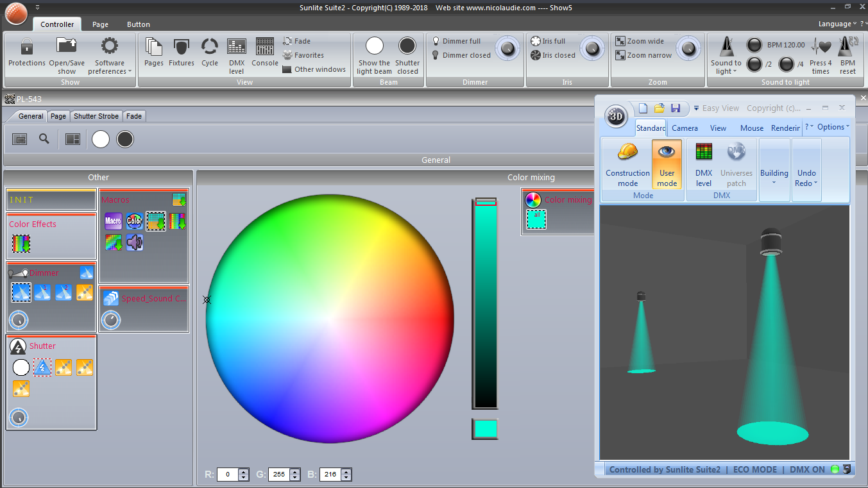Image resolution: width=868 pixels, height=488 pixels.
Task: Set Dimmer closed in the ribbon
Action: pos(461,55)
